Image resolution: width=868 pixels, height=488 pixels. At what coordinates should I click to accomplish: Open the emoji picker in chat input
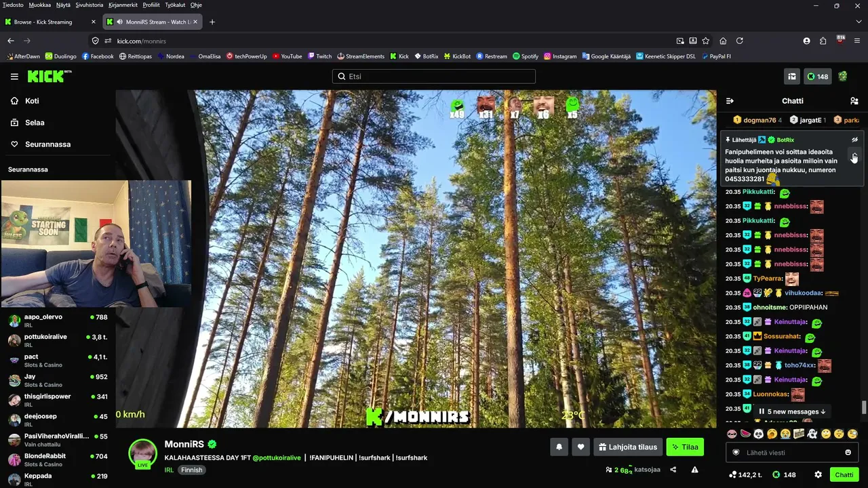point(848,453)
